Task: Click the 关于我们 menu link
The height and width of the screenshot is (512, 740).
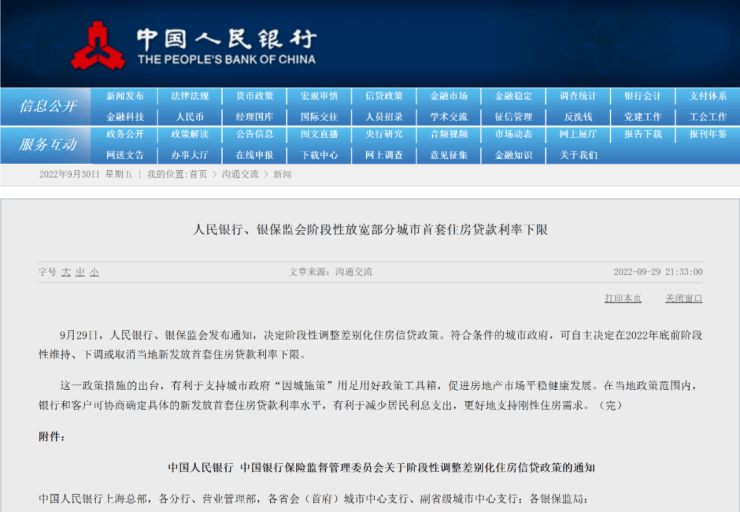Action: (x=577, y=155)
